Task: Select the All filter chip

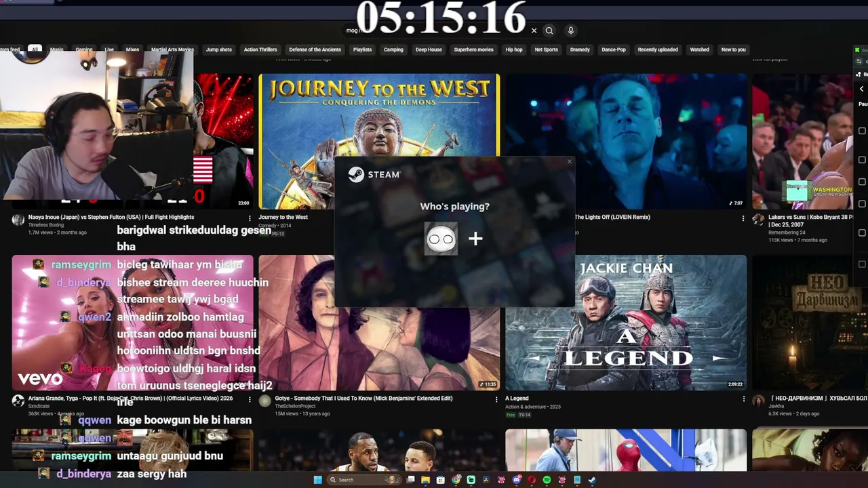Action: (x=35, y=49)
